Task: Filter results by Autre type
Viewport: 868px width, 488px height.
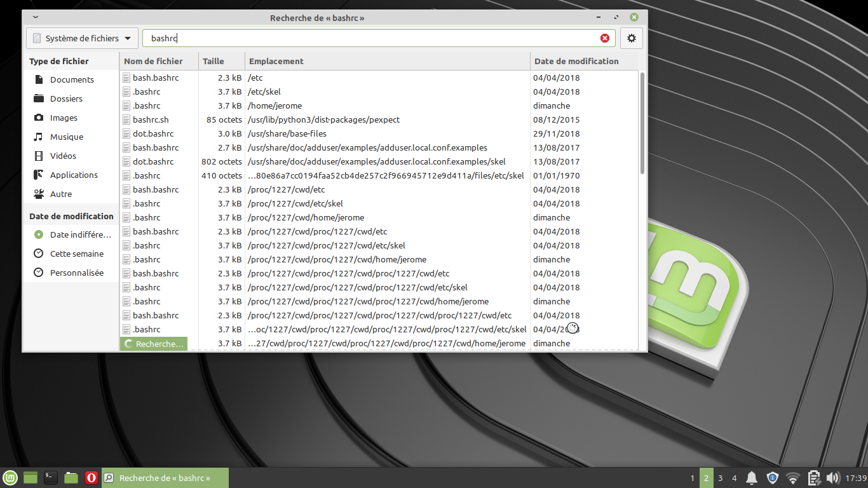Action: 61,194
